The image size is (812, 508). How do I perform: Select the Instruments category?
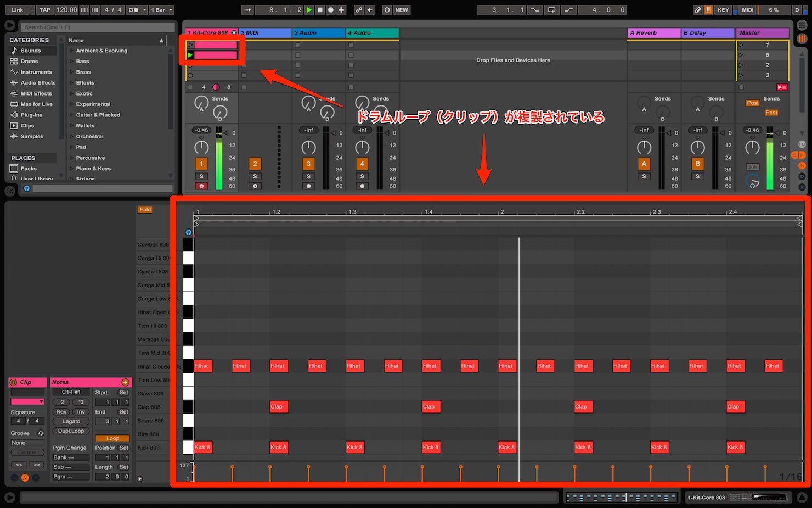[32, 72]
